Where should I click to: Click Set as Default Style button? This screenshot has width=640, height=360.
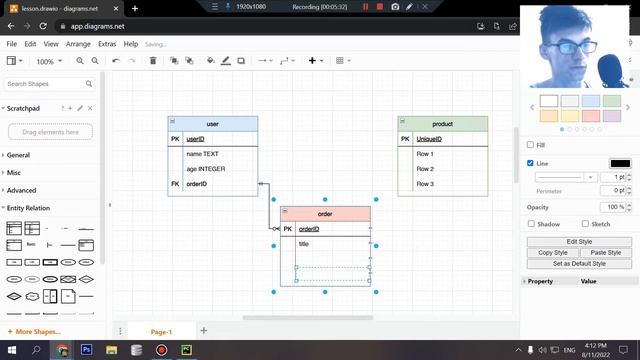pos(579,264)
